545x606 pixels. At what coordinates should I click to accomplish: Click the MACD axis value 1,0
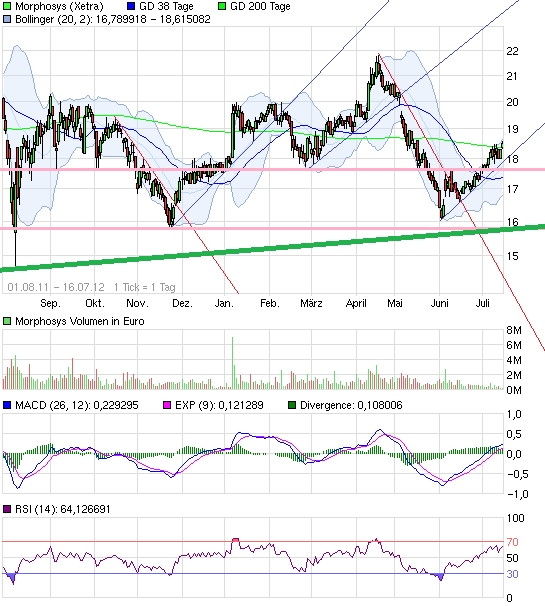tap(514, 414)
